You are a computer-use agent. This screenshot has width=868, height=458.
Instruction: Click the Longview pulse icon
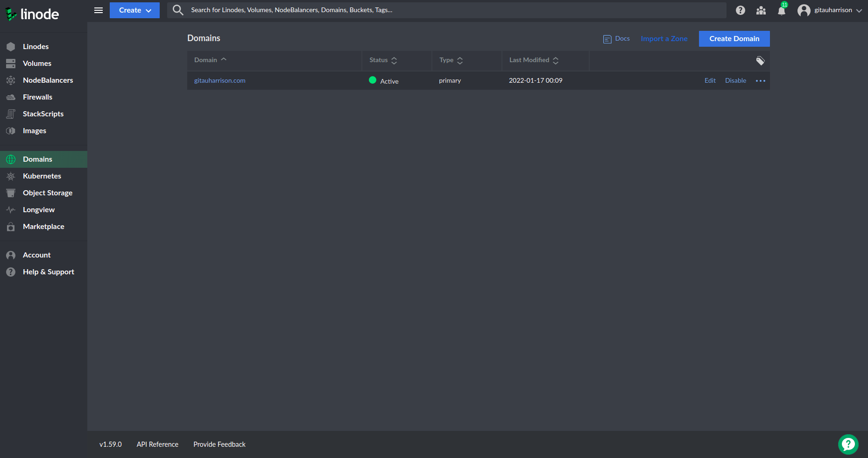[x=11, y=210]
